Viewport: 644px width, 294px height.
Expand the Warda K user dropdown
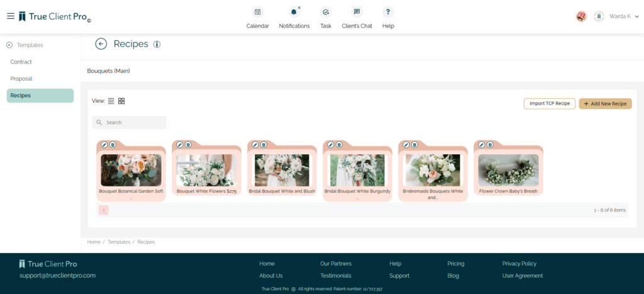click(x=636, y=16)
